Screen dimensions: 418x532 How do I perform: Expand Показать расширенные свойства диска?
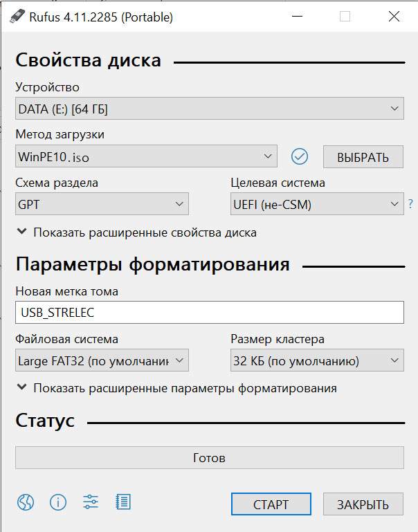pyautogui.click(x=136, y=232)
